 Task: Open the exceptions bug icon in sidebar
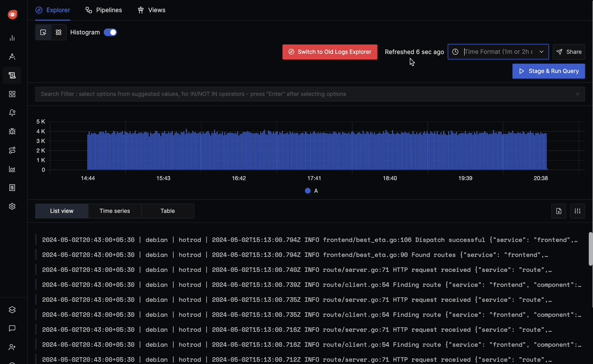pos(12,131)
